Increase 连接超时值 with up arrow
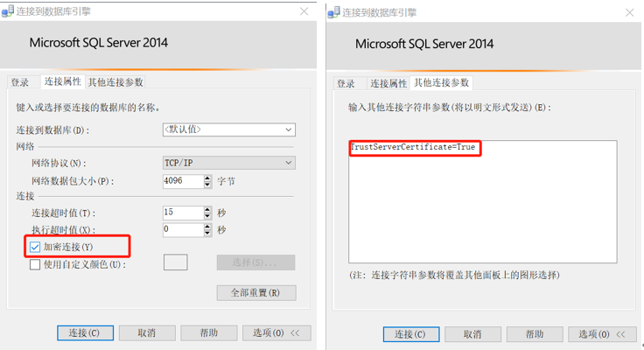This screenshot has height=350, width=644. tap(207, 209)
